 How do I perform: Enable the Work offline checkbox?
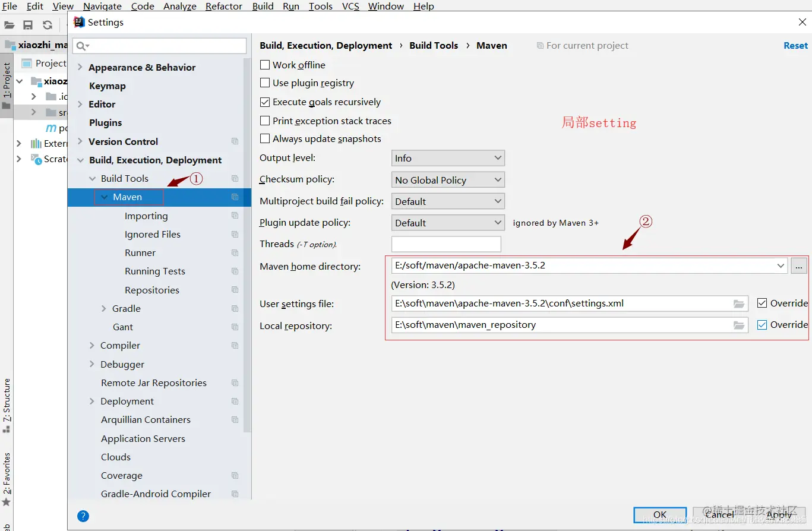(x=265, y=65)
